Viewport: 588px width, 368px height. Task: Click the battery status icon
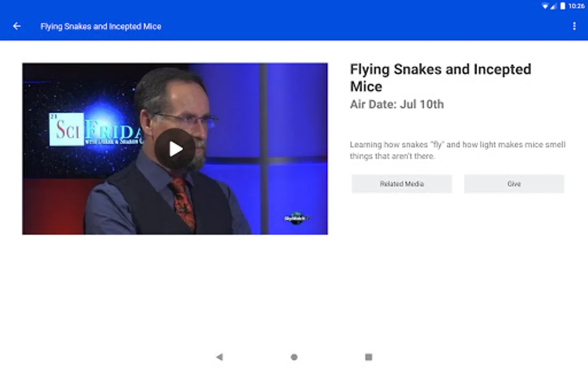pyautogui.click(x=563, y=6)
